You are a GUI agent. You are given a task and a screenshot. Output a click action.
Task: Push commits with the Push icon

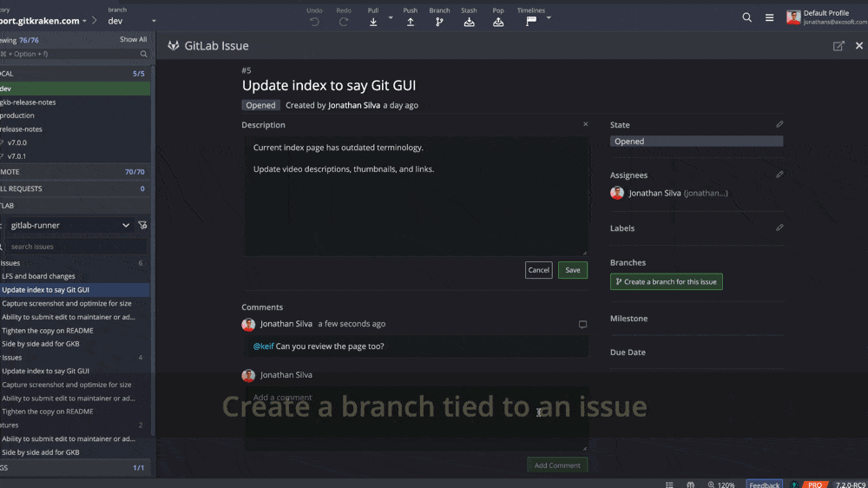pyautogui.click(x=411, y=22)
